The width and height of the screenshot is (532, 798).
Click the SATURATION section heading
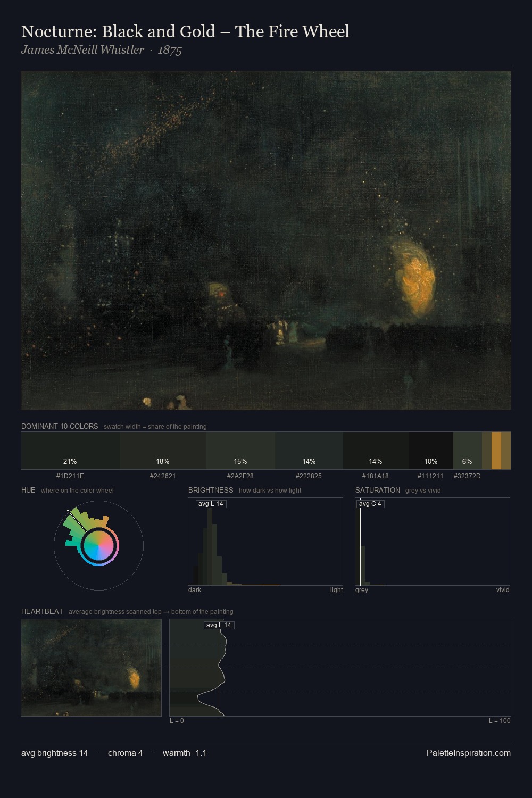point(378,490)
